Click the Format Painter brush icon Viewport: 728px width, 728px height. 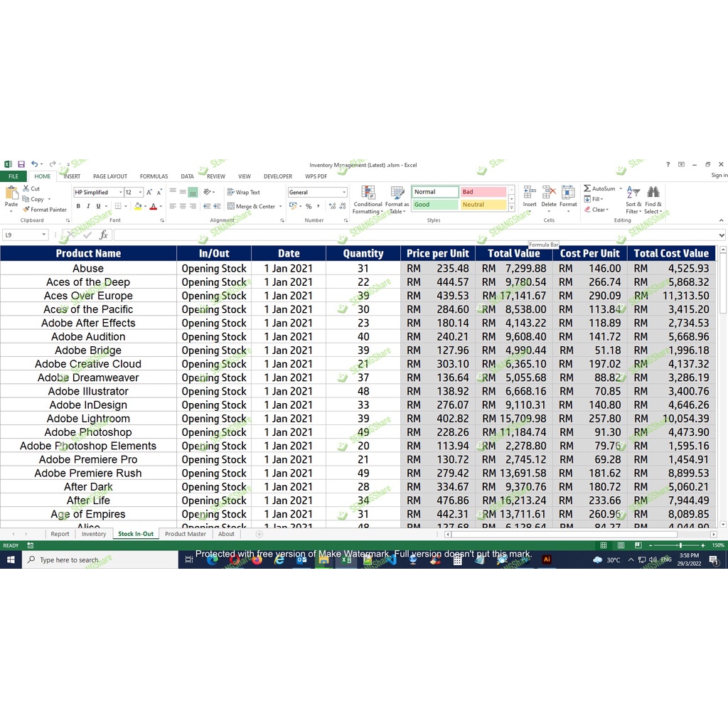26,210
